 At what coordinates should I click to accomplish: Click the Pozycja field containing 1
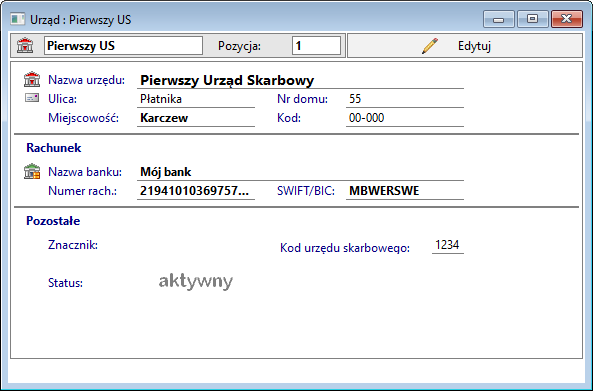coord(316,46)
